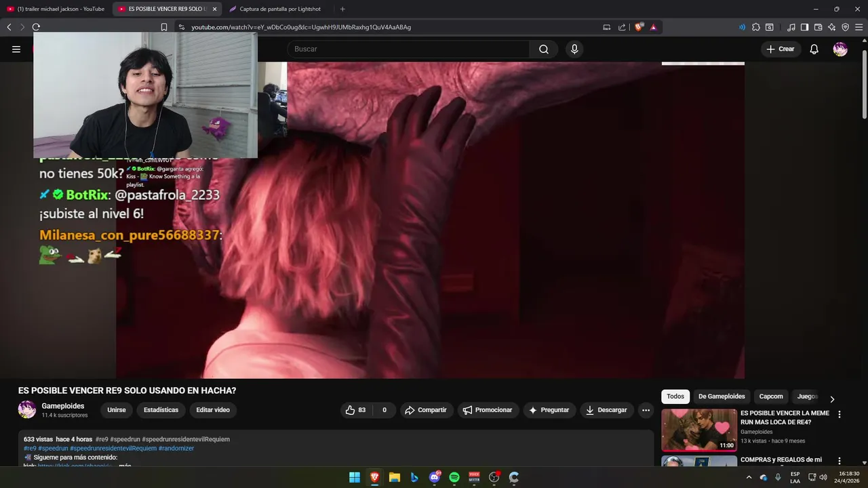Close the ES POSIBLE VENCER RE9 tab

click(x=214, y=9)
